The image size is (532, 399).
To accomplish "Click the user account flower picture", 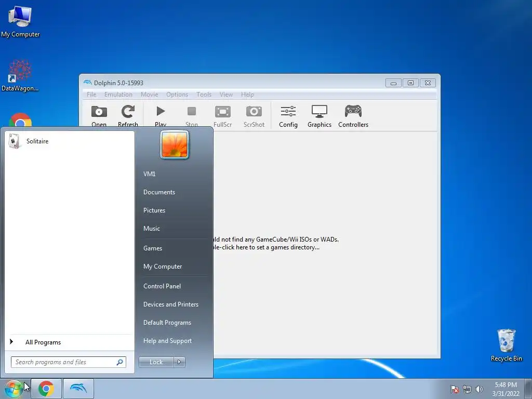I will point(175,145).
